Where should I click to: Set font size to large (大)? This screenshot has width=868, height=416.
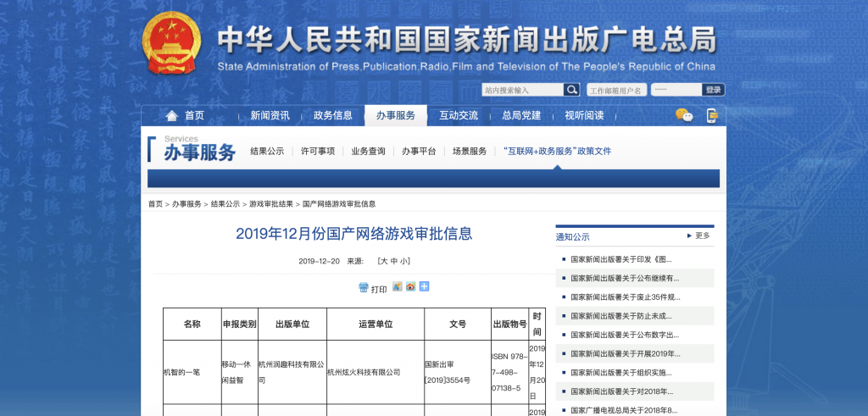[x=383, y=261]
